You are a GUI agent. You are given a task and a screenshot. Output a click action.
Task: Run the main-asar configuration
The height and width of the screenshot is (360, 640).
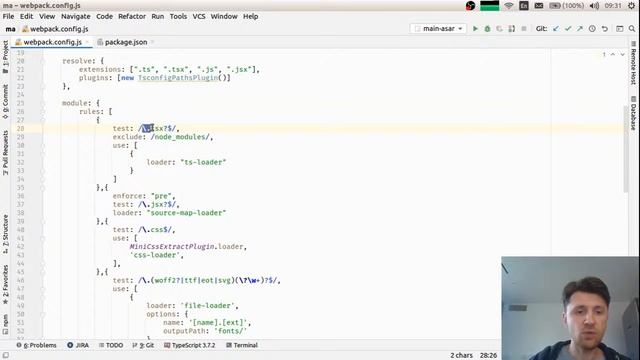click(x=475, y=29)
